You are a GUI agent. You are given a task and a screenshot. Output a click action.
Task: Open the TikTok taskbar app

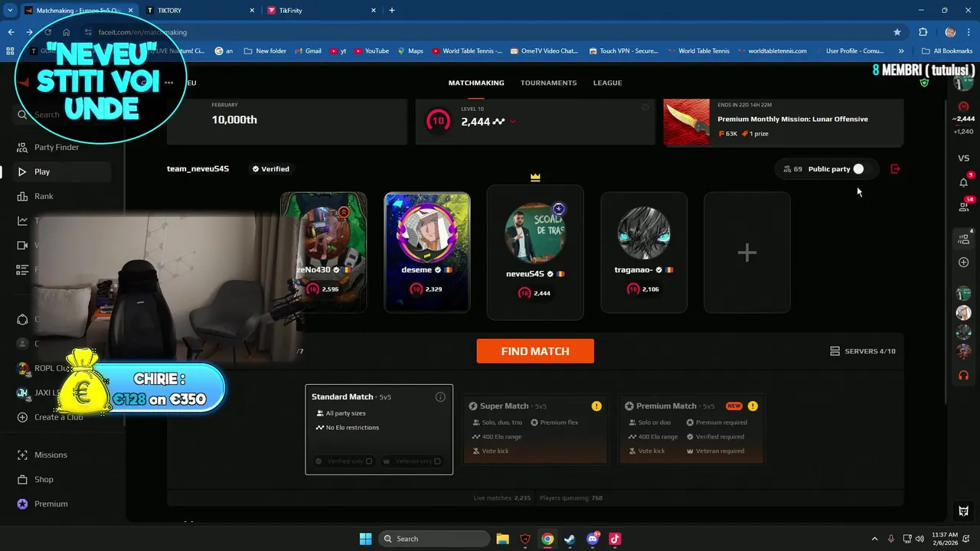tap(615, 539)
